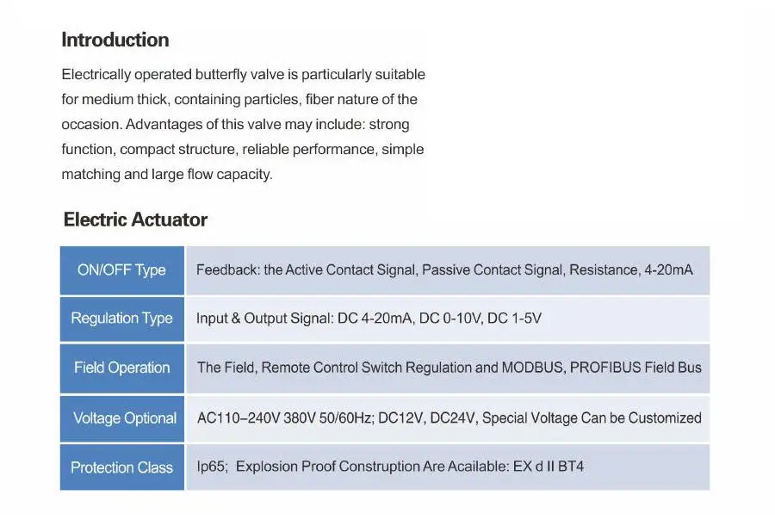Click 'Passive Contact Signal' in feedback row
775x532 pixels.
(493, 270)
